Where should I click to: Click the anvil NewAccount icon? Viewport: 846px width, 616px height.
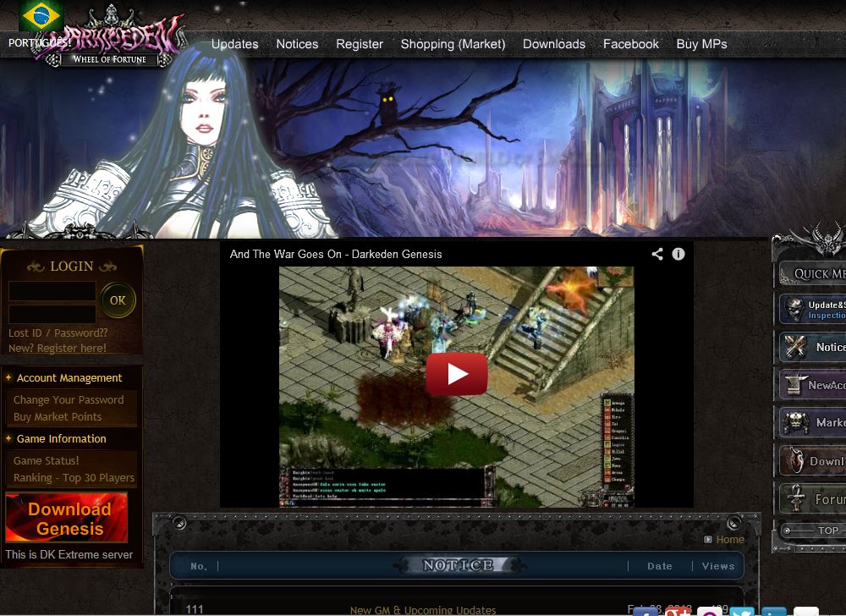(794, 385)
